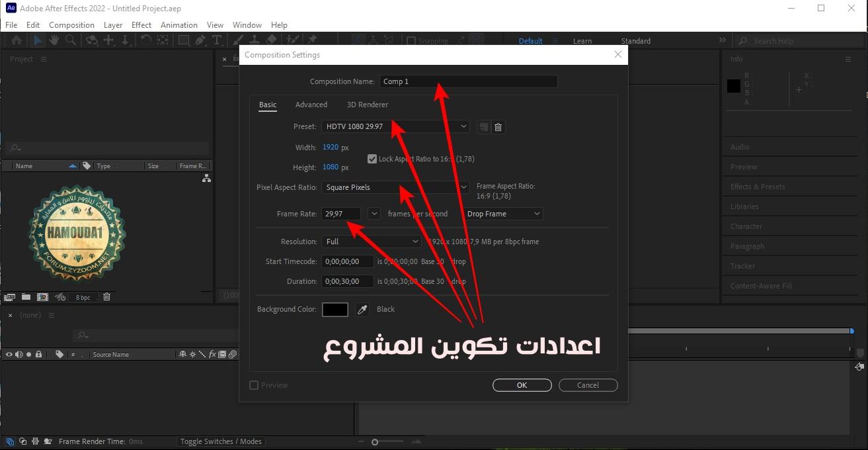Click the new composition icon in Project panel
This screenshot has width=868, height=450.
(43, 297)
